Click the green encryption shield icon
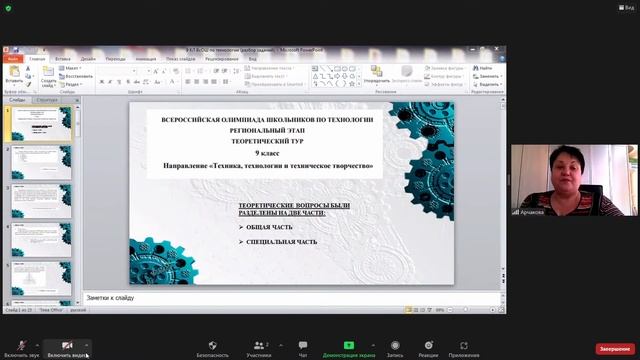Viewport: 640px width, 360px height. click(8, 8)
